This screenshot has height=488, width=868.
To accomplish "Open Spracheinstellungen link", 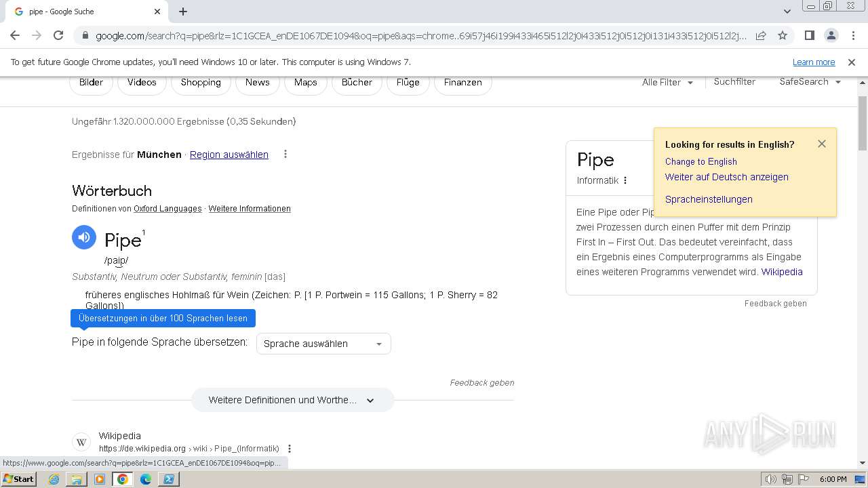I will (x=709, y=199).
